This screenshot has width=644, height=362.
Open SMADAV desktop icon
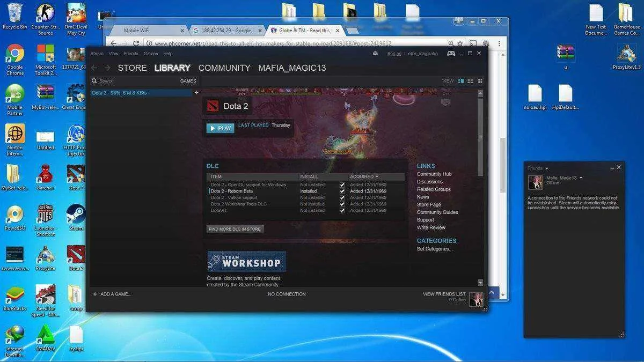coord(46,335)
